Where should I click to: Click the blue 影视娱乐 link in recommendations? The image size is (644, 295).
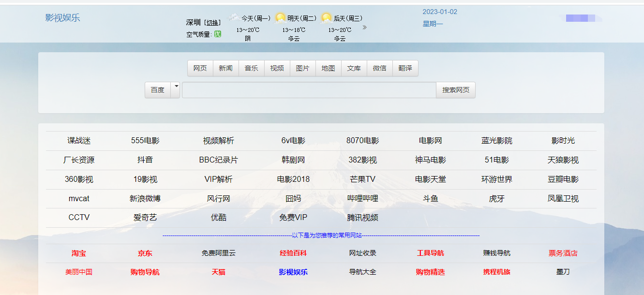(293, 272)
